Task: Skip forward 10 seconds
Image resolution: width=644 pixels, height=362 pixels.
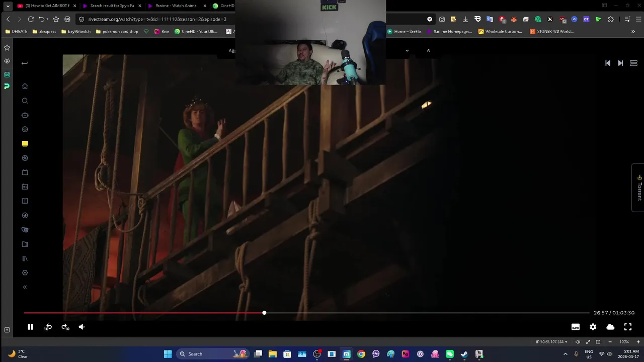Action: (x=65, y=327)
